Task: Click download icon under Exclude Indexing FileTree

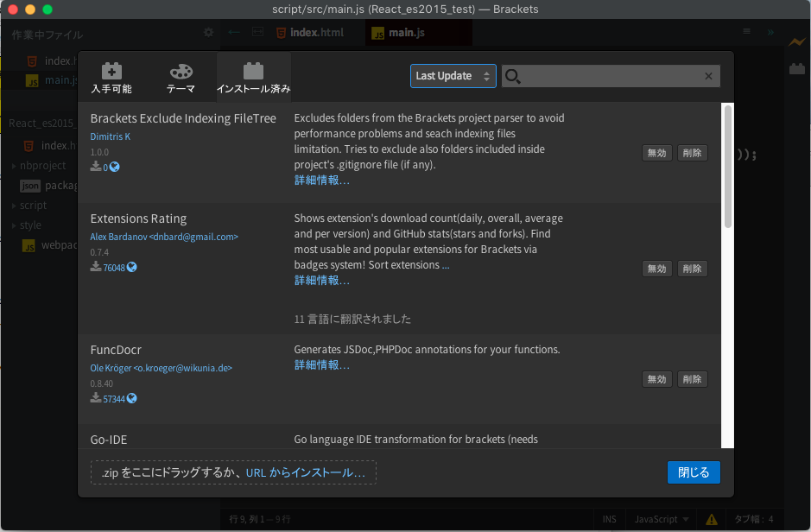Action: pos(96,166)
